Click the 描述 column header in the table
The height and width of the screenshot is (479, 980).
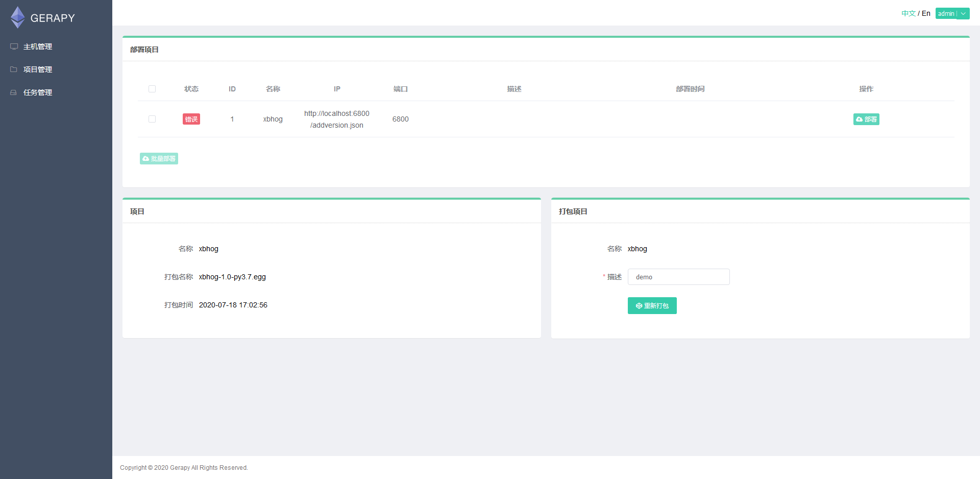pos(514,89)
